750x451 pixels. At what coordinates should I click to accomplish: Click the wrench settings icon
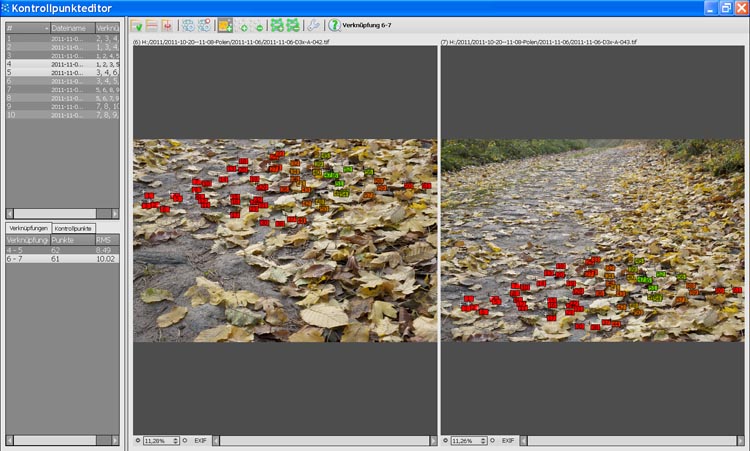pyautogui.click(x=313, y=25)
